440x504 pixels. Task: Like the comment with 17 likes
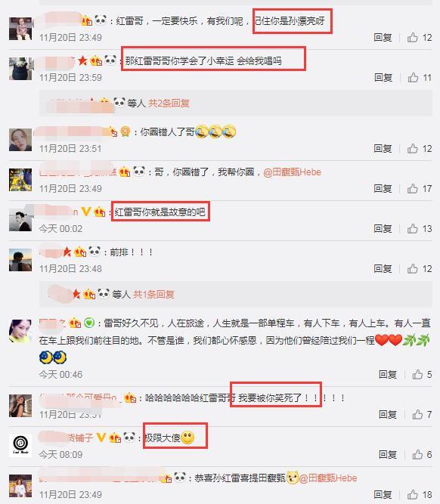(x=412, y=188)
